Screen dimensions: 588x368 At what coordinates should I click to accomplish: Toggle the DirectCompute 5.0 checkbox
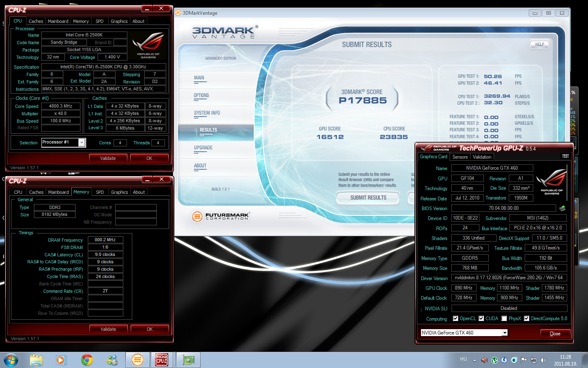point(527,319)
